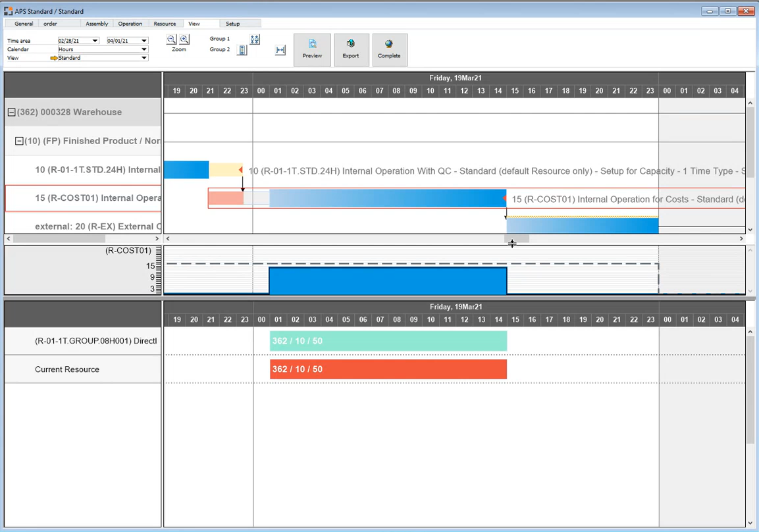The width and height of the screenshot is (759, 532).
Task: Open the Calendar Hours dropdown
Action: [145, 49]
